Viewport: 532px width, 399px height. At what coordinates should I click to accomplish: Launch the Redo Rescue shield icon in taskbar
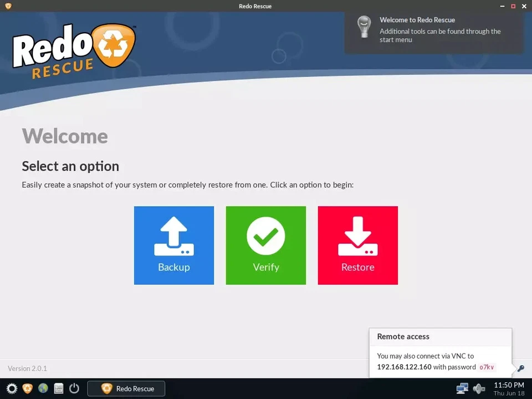[27, 388]
